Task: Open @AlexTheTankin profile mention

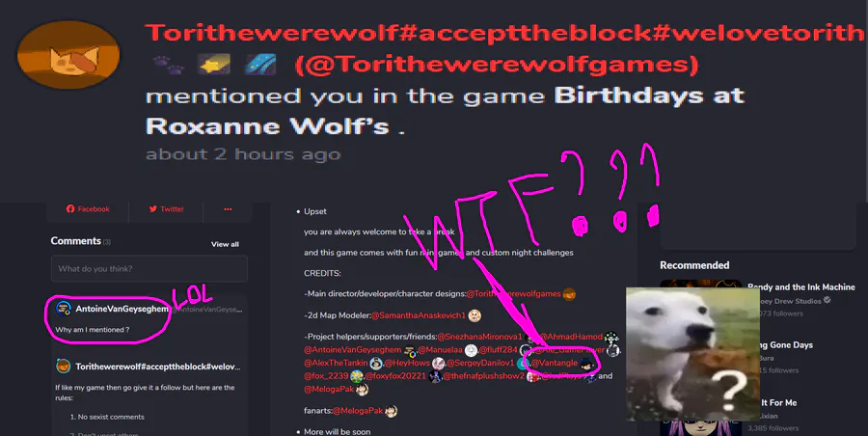Action: point(336,363)
